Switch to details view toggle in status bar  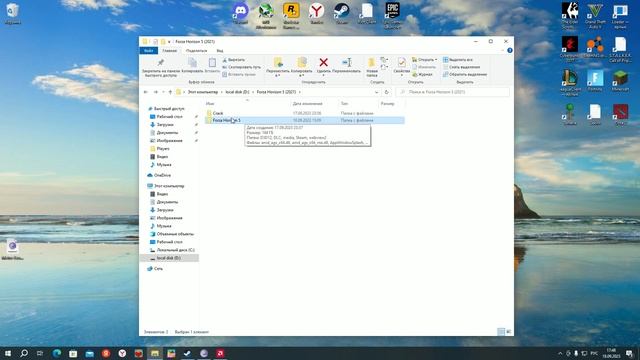click(501, 332)
